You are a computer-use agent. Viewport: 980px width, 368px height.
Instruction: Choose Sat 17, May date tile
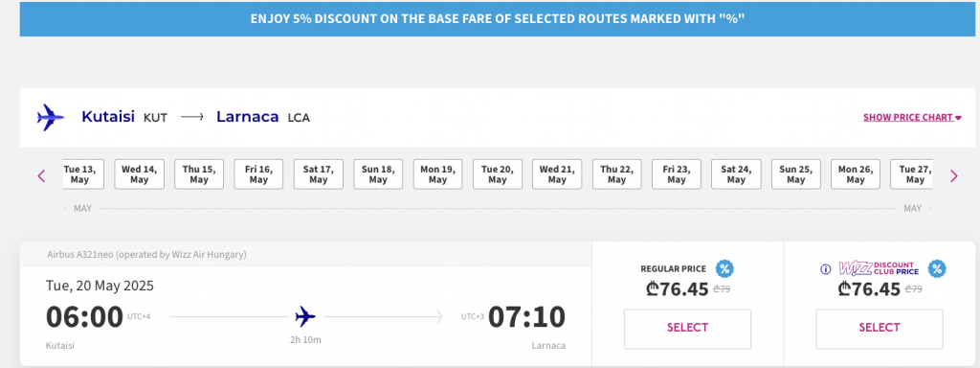click(318, 174)
